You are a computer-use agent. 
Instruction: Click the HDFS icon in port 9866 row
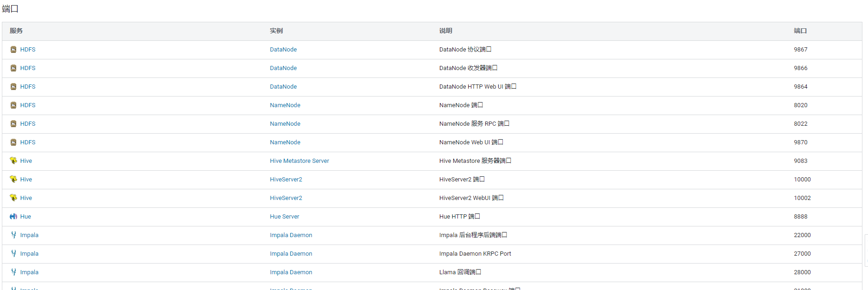coord(13,68)
